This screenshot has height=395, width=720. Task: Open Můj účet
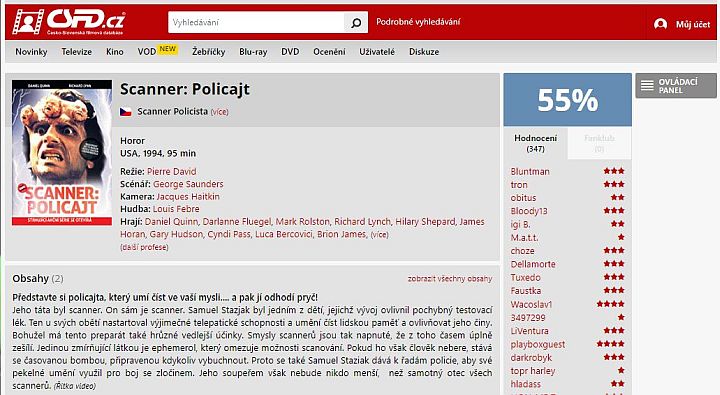(692, 24)
